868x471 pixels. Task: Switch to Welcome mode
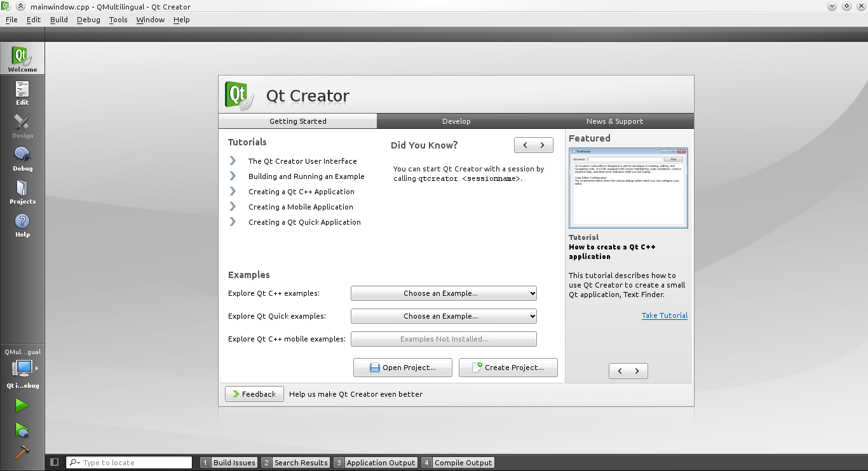[22, 59]
